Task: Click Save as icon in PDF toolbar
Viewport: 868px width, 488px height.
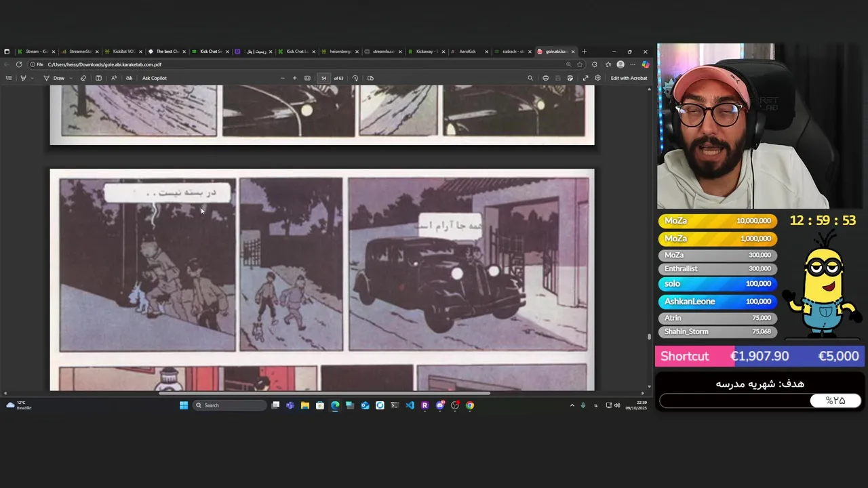Action: (x=570, y=78)
